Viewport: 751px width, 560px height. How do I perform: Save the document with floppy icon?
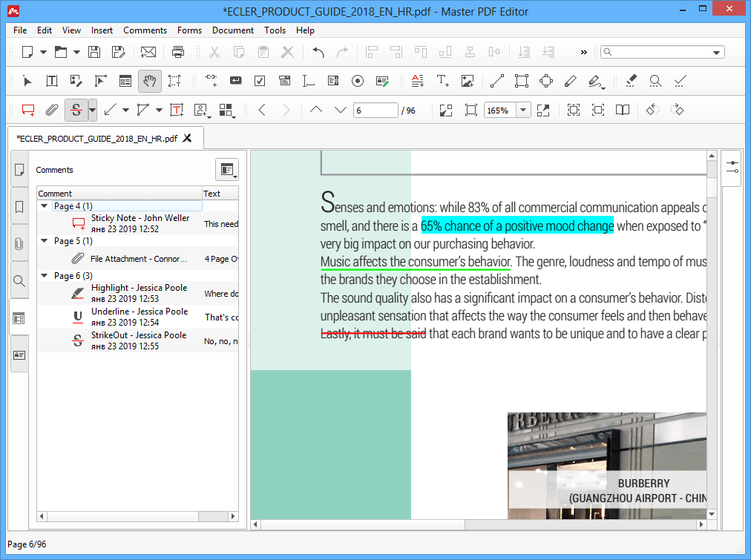coord(94,52)
